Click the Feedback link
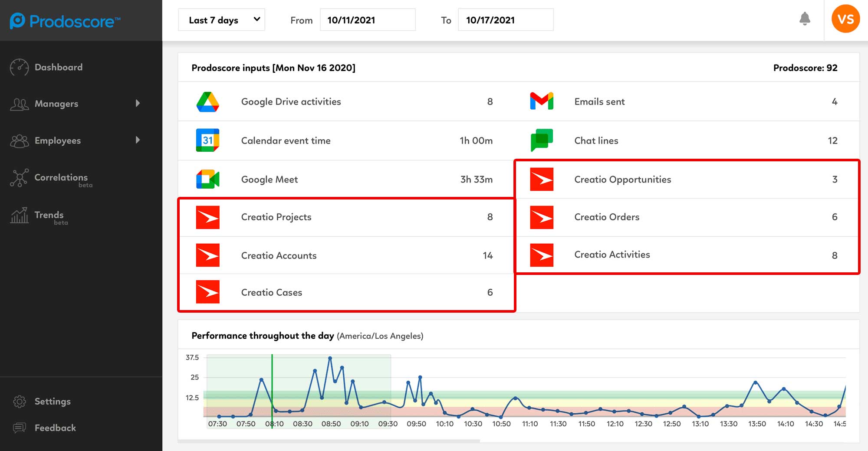The height and width of the screenshot is (451, 868). pyautogui.click(x=55, y=428)
